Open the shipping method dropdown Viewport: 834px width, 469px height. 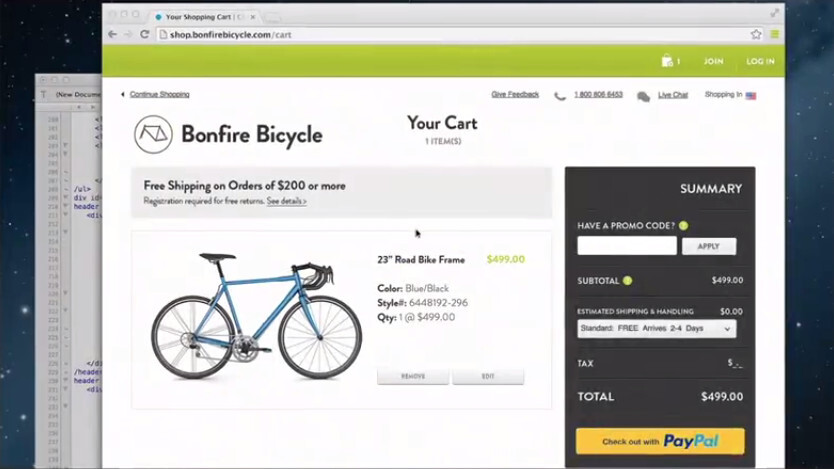click(x=656, y=329)
